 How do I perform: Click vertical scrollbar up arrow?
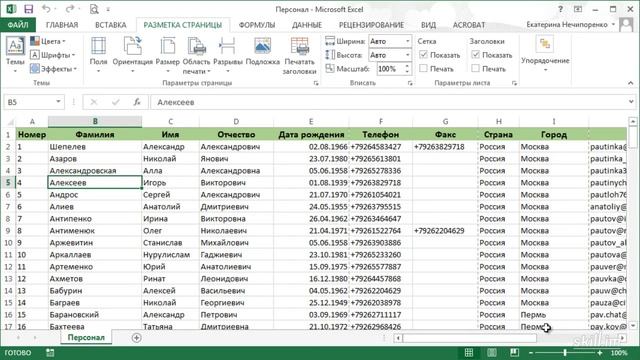[633, 122]
